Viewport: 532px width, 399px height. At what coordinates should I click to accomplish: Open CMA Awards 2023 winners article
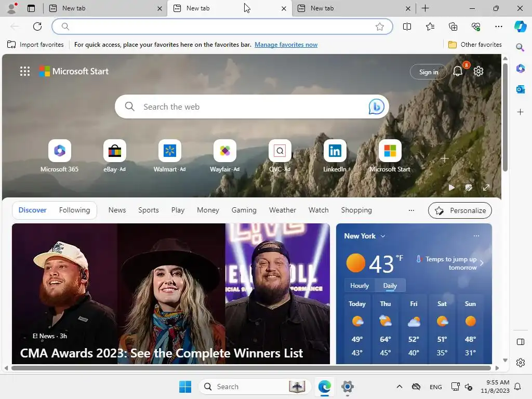click(x=161, y=353)
